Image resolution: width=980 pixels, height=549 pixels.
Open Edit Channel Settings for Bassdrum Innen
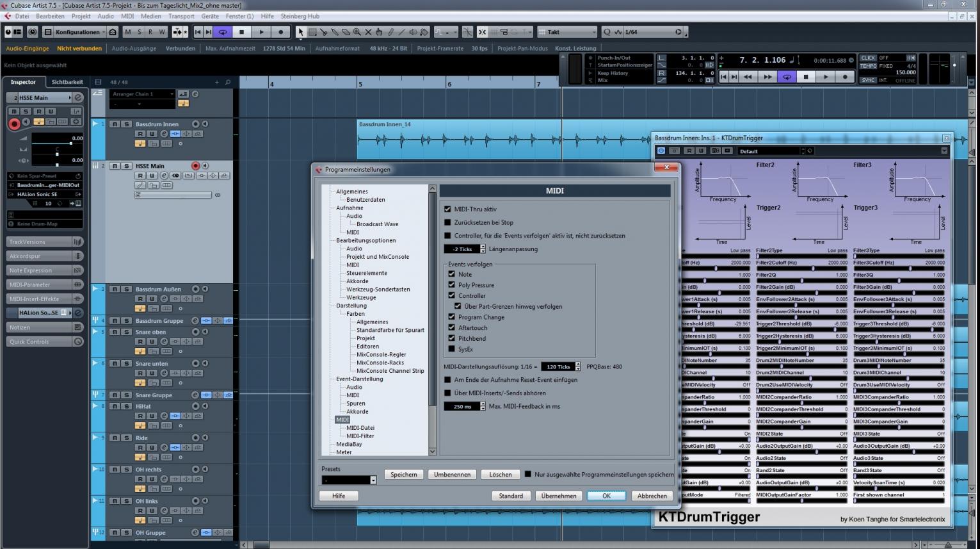pos(164,134)
